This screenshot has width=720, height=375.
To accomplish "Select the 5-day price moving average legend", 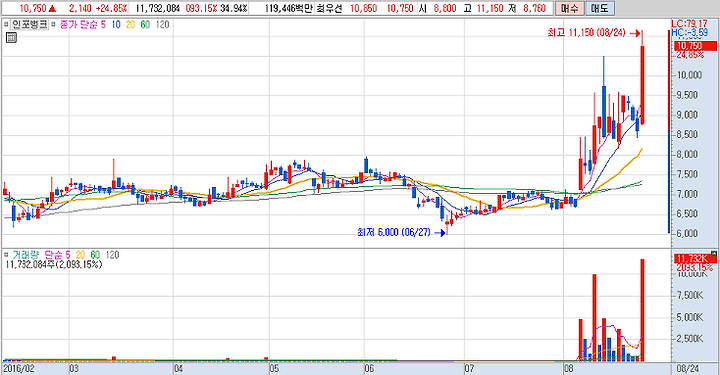I will [x=103, y=24].
